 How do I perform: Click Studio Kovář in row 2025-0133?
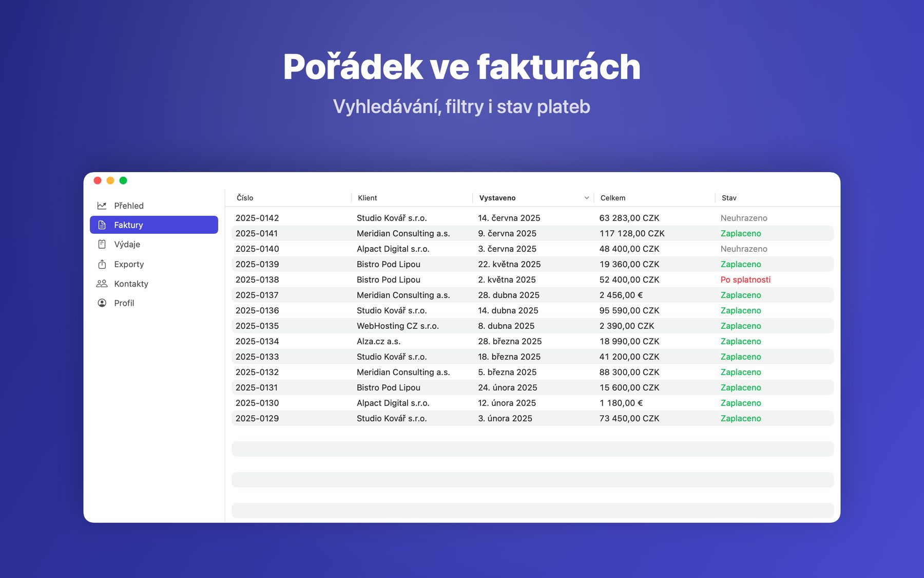(x=392, y=357)
